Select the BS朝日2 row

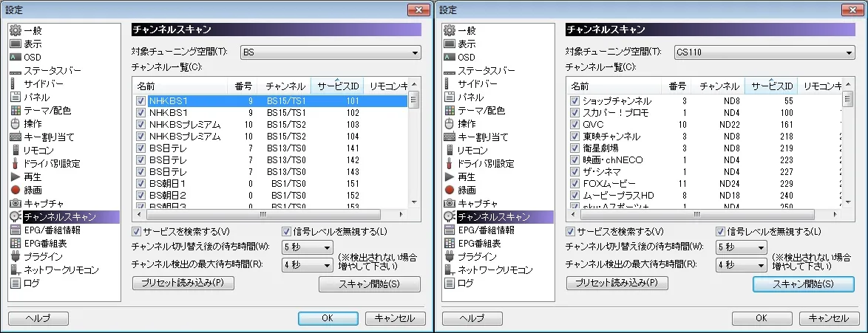(270, 195)
